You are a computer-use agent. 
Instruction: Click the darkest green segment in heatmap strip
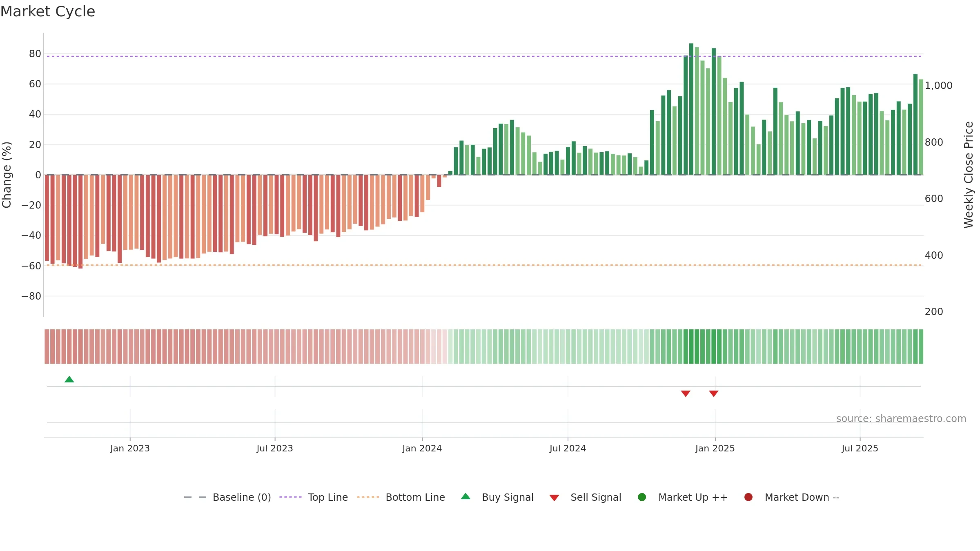click(691, 347)
